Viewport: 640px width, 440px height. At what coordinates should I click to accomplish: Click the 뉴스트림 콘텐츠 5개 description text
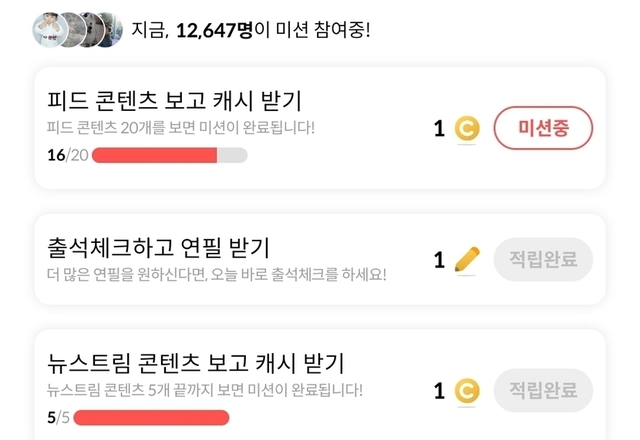[205, 390]
